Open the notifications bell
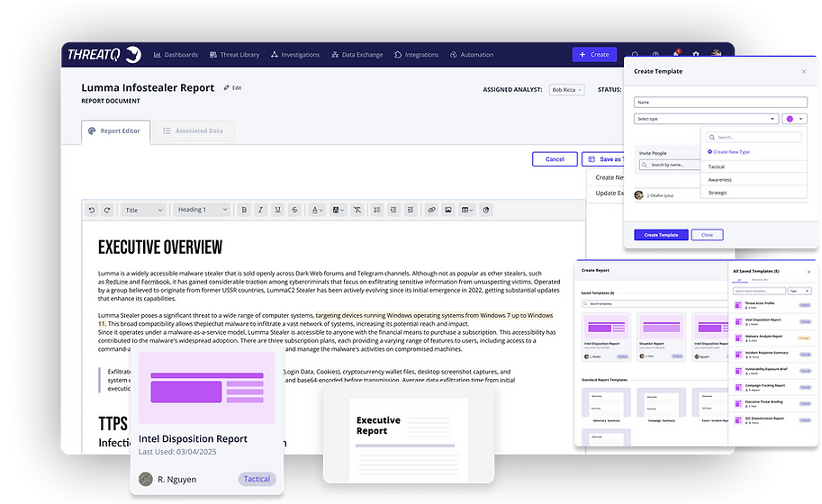 click(676, 54)
